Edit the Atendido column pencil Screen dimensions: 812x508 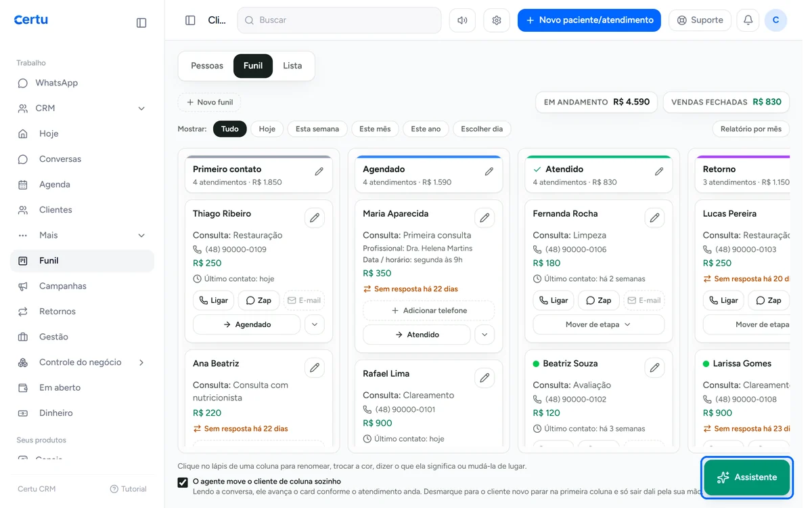658,172
